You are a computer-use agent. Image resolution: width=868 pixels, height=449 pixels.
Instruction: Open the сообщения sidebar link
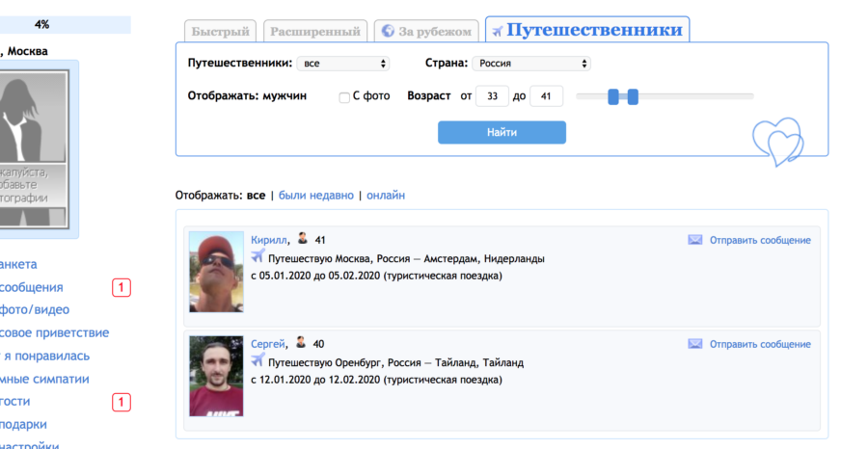32,287
